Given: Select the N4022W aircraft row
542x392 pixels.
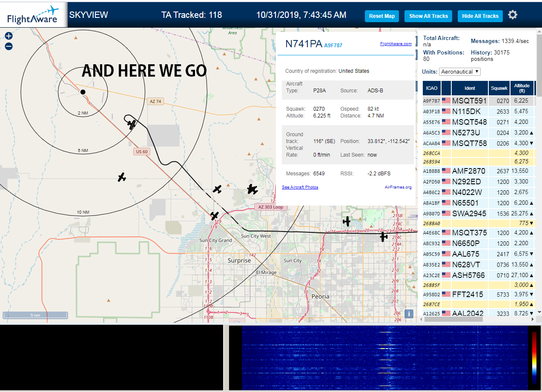Looking at the screenshot, I should pyautogui.click(x=478, y=192).
